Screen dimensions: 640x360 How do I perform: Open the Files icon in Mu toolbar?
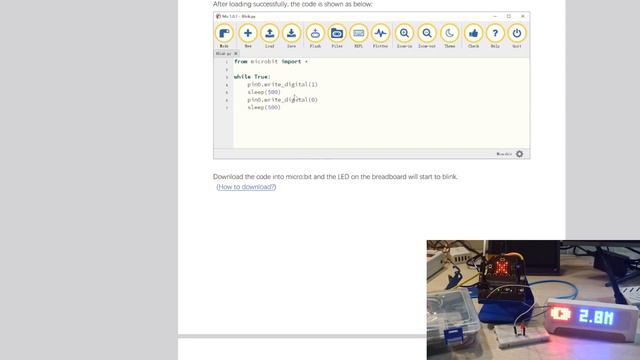click(x=337, y=33)
